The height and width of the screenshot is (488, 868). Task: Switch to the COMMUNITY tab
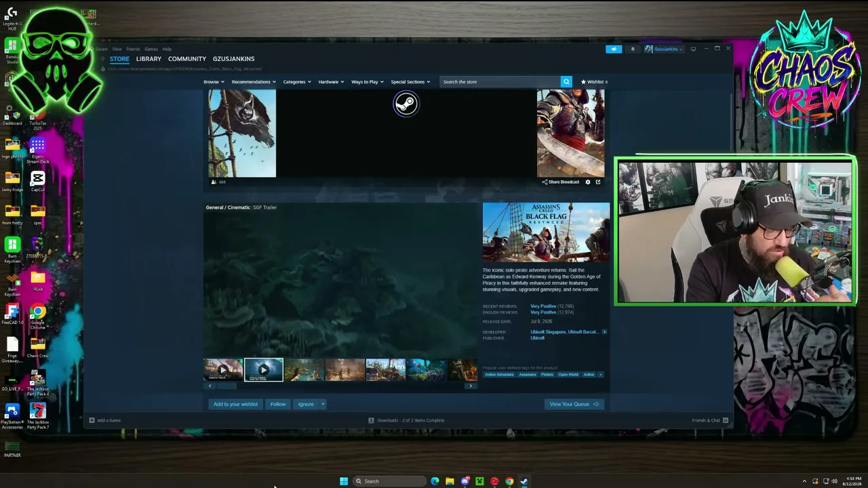(187, 59)
